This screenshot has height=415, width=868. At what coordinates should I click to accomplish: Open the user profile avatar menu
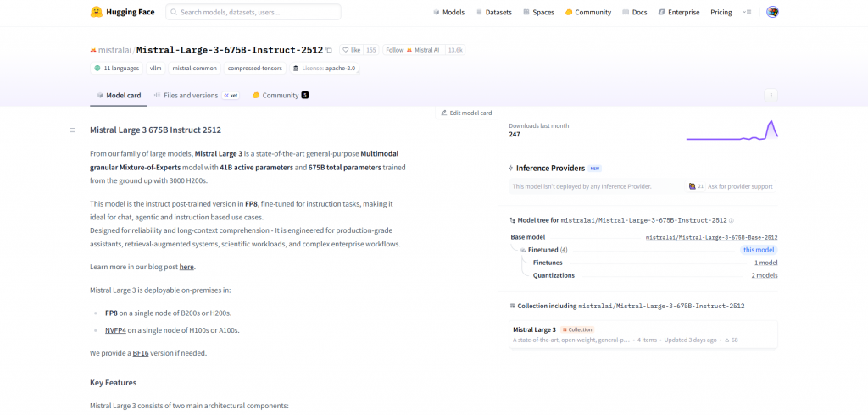pyautogui.click(x=772, y=12)
